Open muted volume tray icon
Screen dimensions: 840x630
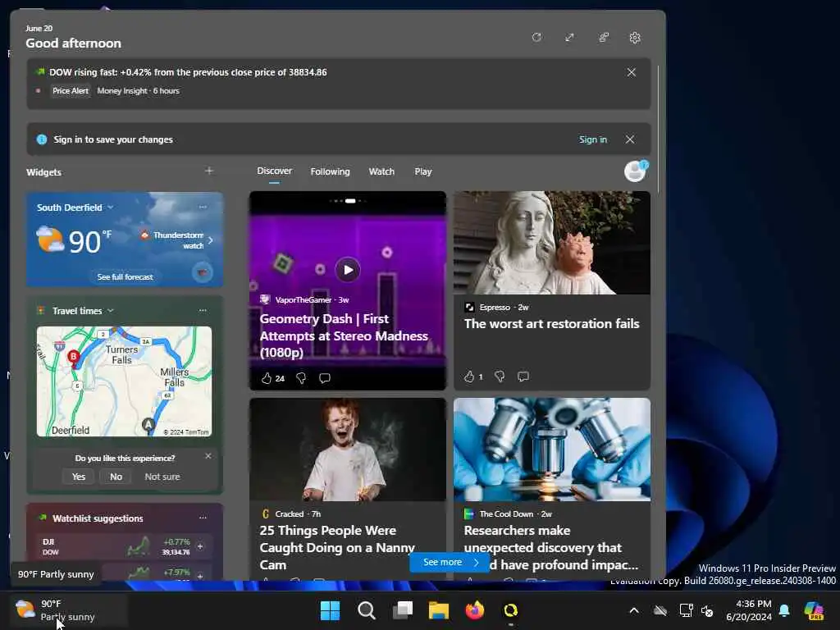click(x=707, y=610)
